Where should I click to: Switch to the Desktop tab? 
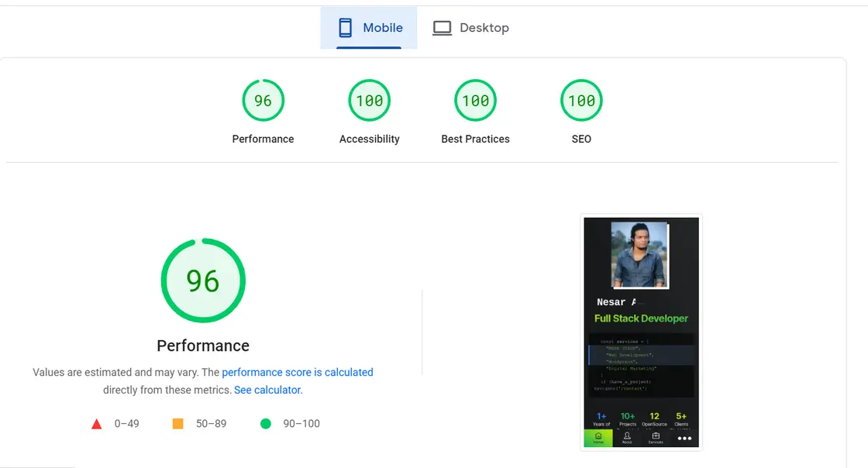tap(471, 28)
